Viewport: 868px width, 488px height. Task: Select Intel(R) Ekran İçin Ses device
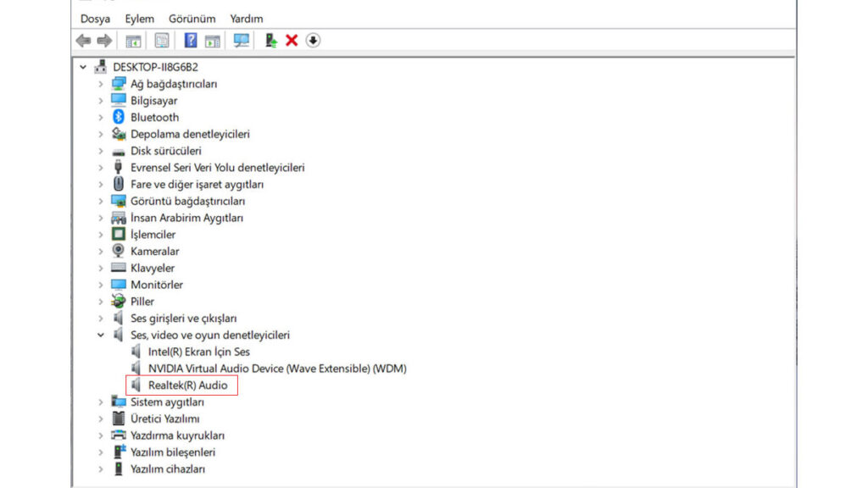(198, 352)
